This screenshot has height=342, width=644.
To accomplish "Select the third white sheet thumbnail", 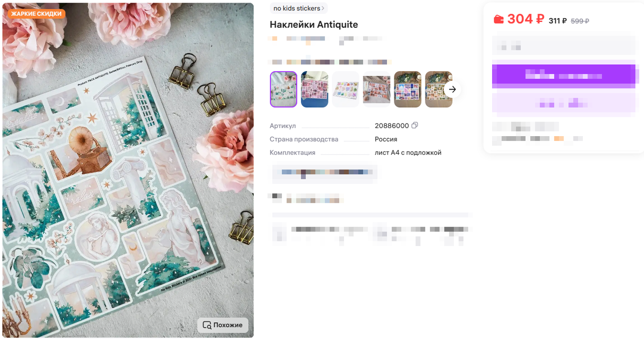I will pos(346,90).
